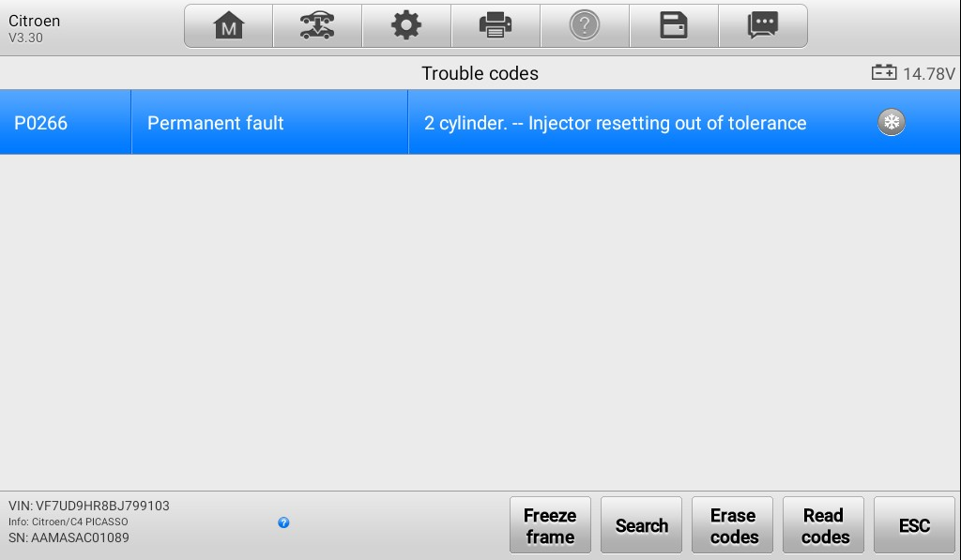Open the vehicle swap icon

[x=317, y=25]
